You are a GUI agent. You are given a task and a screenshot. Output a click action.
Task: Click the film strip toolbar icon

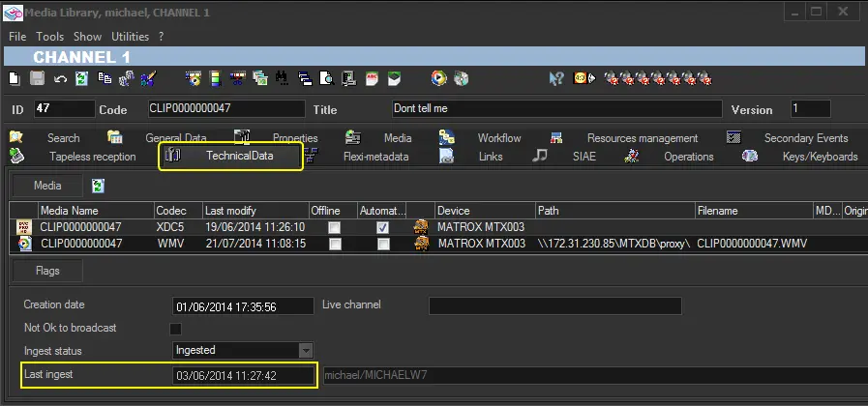click(x=215, y=78)
